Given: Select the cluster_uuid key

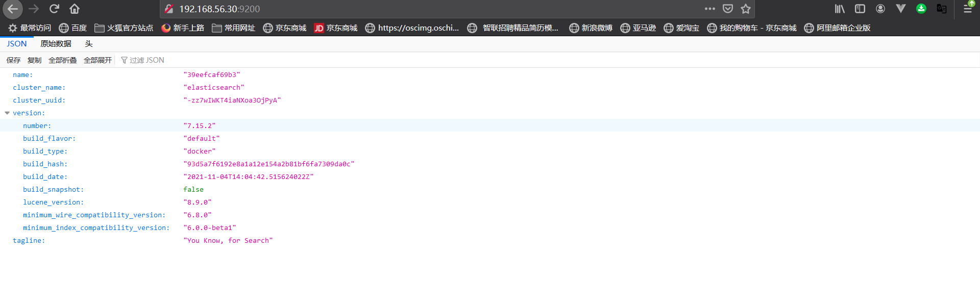Looking at the screenshot, I should coord(39,100).
